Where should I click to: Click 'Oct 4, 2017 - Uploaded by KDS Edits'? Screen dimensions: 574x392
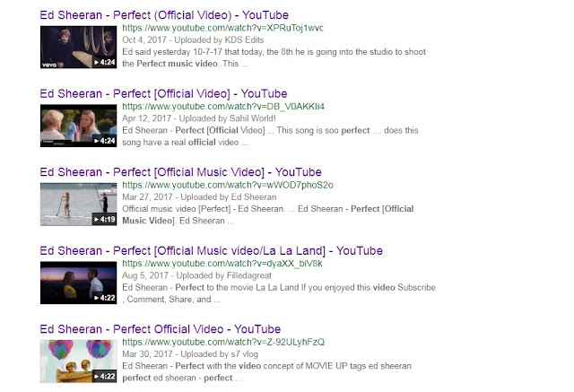click(x=193, y=39)
